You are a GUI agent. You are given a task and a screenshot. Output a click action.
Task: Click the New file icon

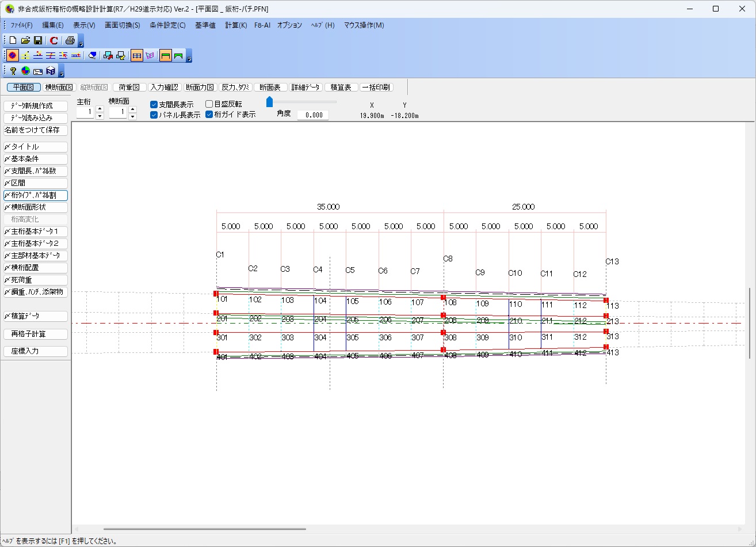[13, 40]
